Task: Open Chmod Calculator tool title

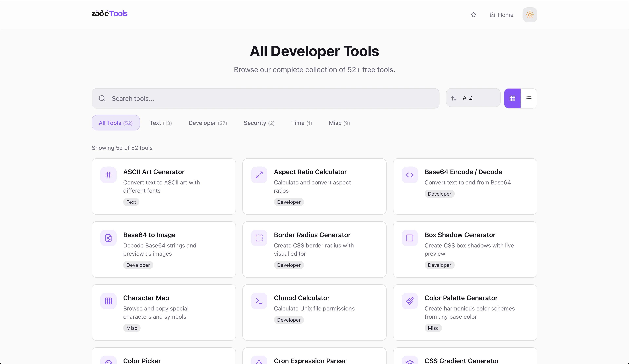Action: point(302,298)
